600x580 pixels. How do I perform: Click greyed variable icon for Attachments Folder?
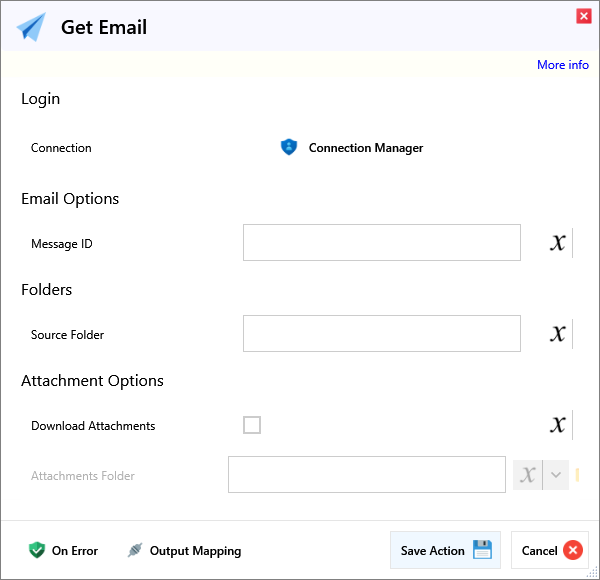coord(528,475)
